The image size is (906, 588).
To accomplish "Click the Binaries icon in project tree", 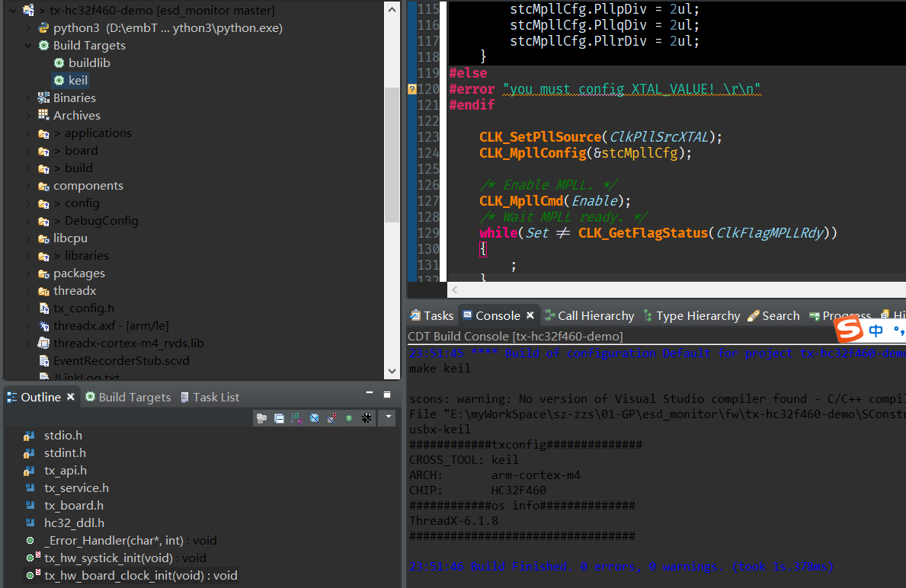I will (x=43, y=97).
